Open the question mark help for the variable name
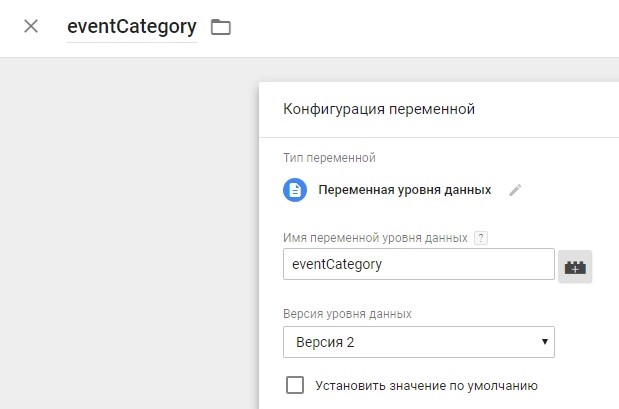The height and width of the screenshot is (409, 619). (x=481, y=238)
